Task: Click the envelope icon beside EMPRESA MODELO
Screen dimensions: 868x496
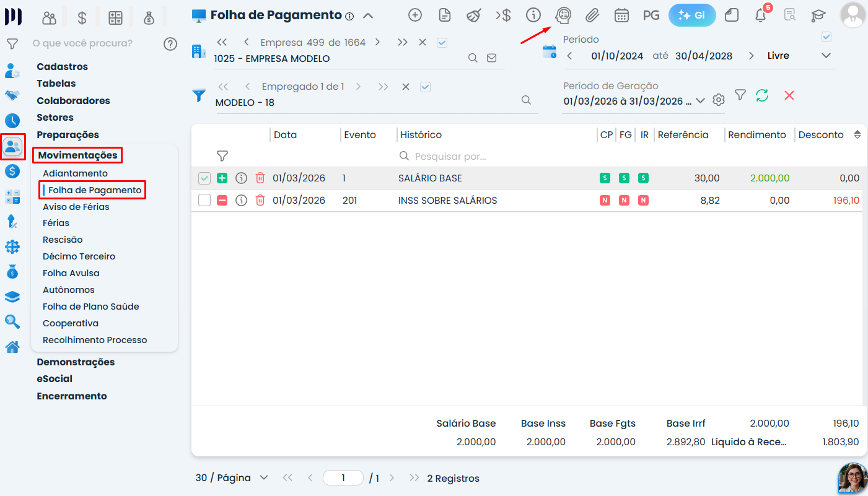Action: pos(492,58)
